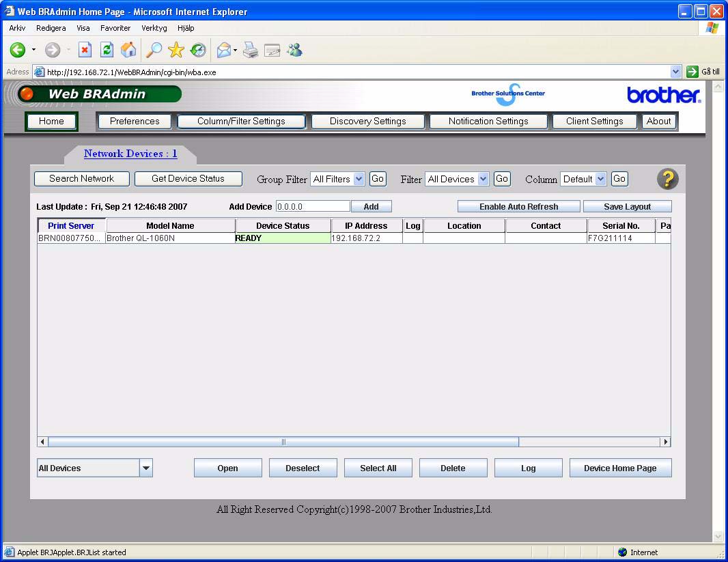Image resolution: width=728 pixels, height=562 pixels.
Task: Go to the browser Home icon
Action: pos(128,50)
